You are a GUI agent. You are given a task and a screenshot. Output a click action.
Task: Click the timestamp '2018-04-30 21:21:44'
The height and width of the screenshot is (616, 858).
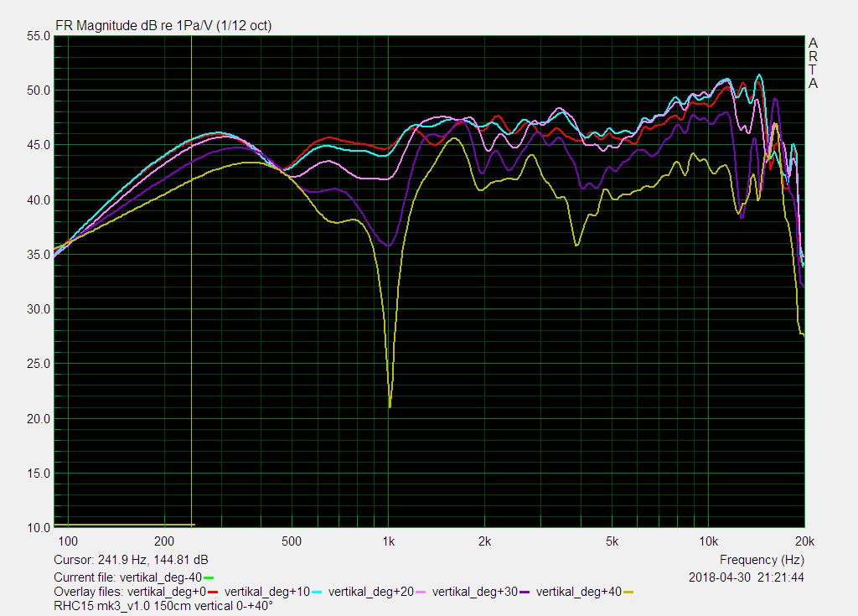(x=747, y=577)
